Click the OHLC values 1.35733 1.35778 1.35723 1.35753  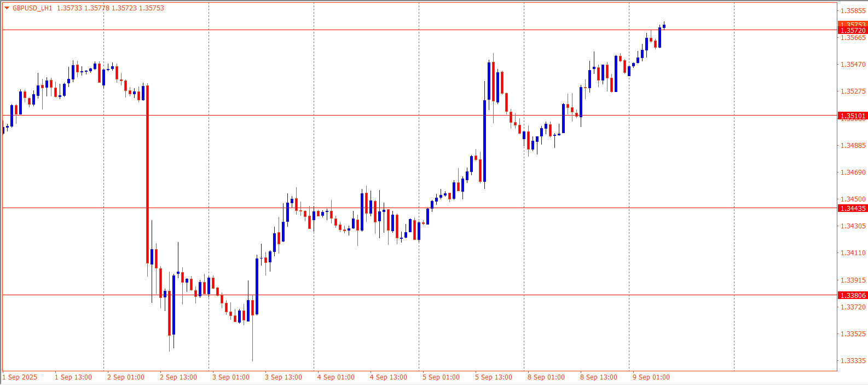click(x=111, y=8)
